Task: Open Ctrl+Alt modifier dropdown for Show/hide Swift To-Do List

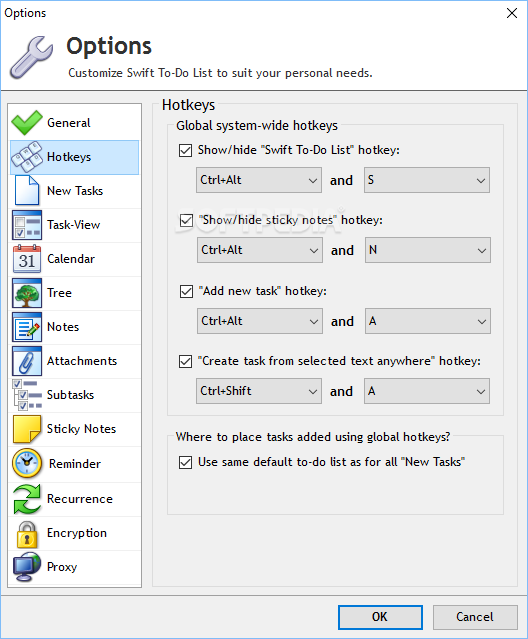Action: (x=259, y=180)
